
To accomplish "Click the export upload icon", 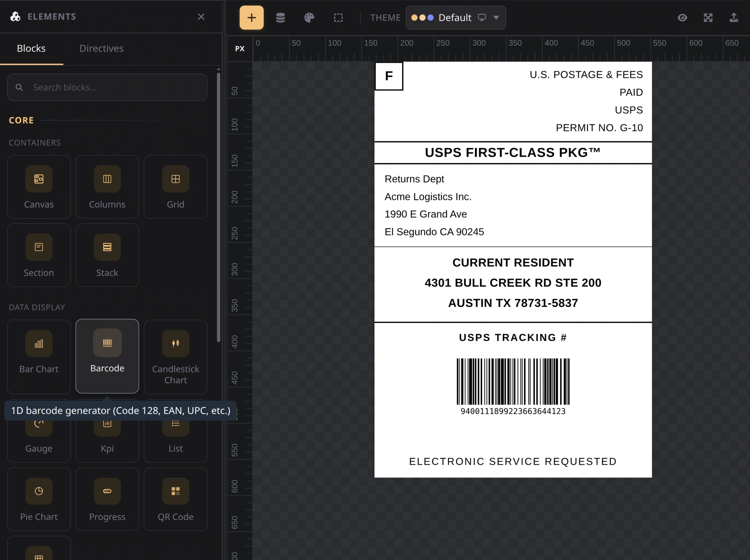I will pos(733,17).
